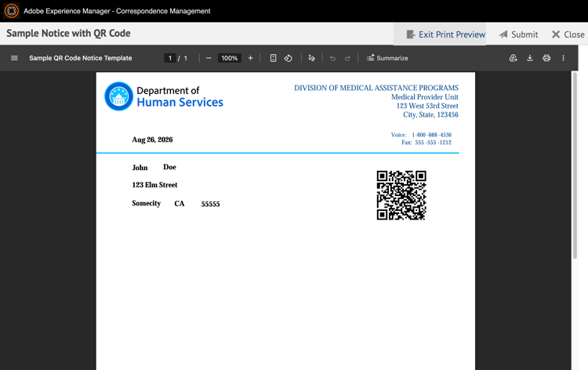Close the correspondence editor

(568, 34)
